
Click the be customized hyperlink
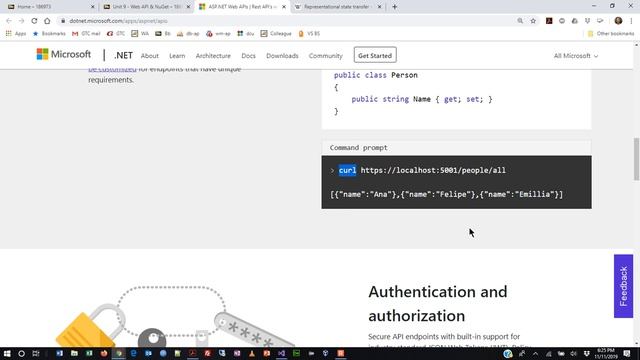coord(112,70)
